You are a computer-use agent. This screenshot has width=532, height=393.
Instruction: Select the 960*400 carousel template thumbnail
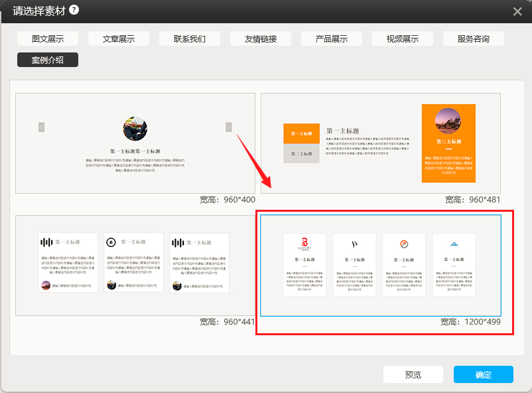(135, 143)
